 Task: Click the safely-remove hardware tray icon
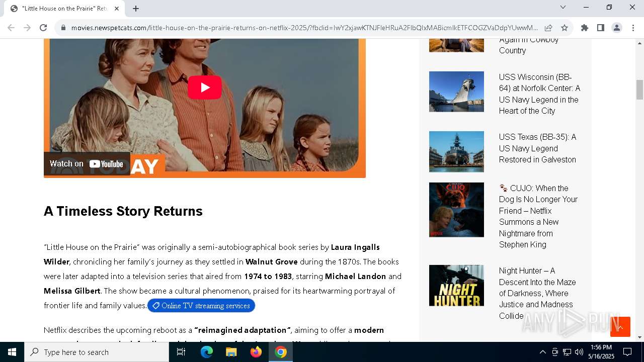click(555, 352)
